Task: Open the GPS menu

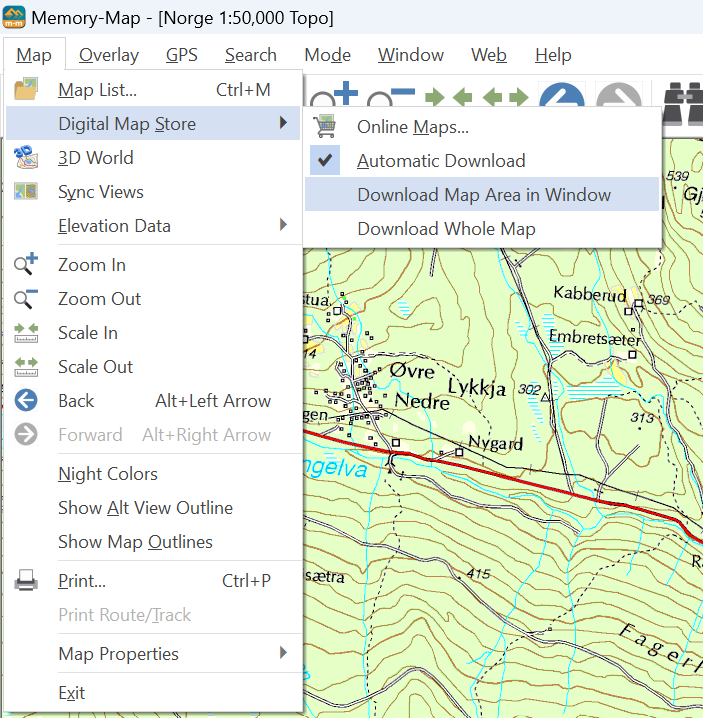Action: [182, 55]
